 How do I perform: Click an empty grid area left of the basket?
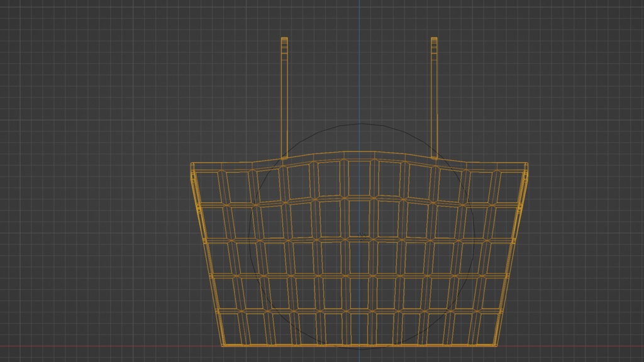coord(94,189)
